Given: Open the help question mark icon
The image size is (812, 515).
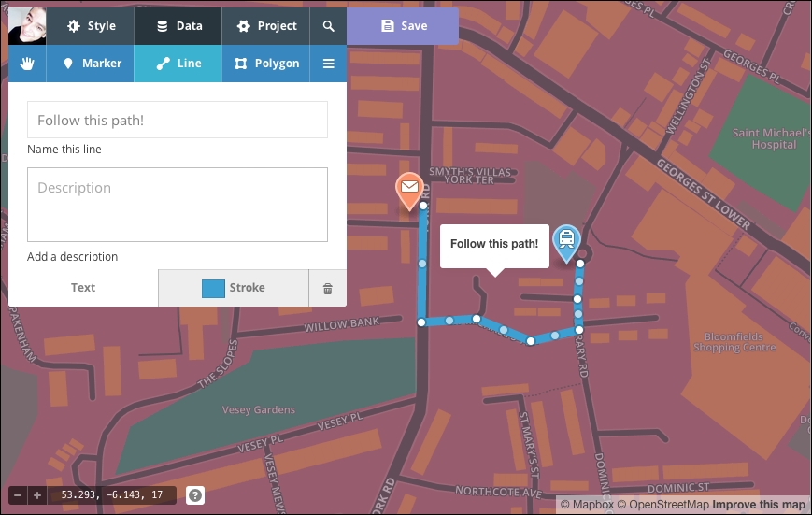Looking at the screenshot, I should pyautogui.click(x=195, y=495).
